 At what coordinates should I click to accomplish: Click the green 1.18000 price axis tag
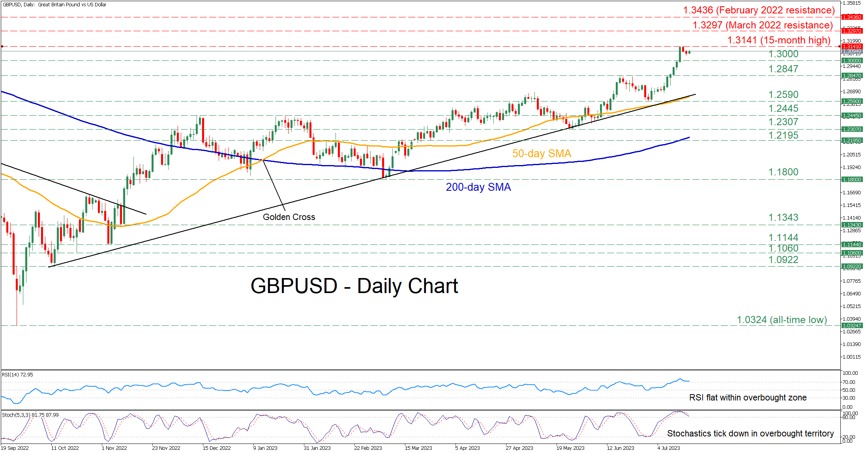pos(851,179)
